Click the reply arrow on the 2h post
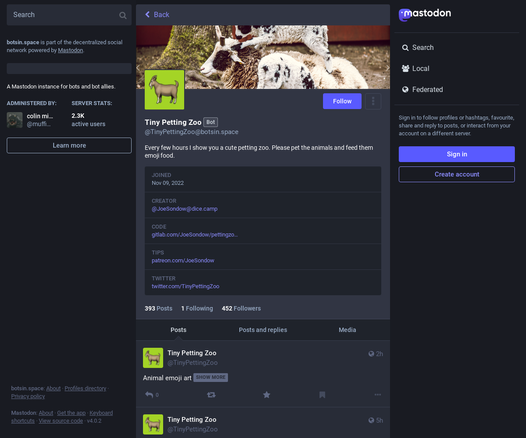 (x=149, y=395)
